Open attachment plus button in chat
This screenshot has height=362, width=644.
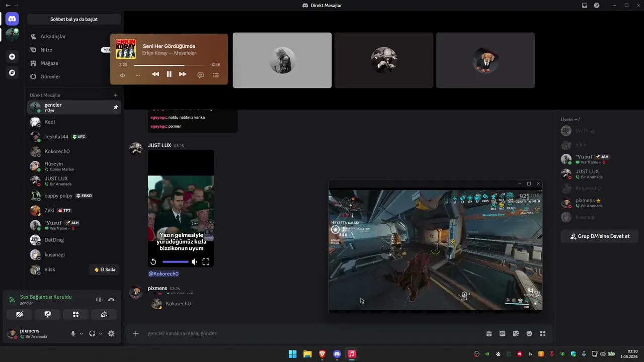136,333
